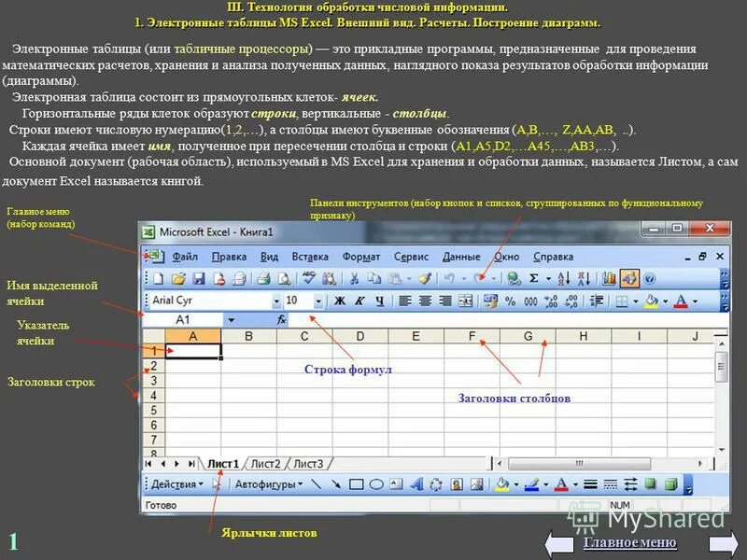Toggle italic formatting with the К button

[359, 301]
